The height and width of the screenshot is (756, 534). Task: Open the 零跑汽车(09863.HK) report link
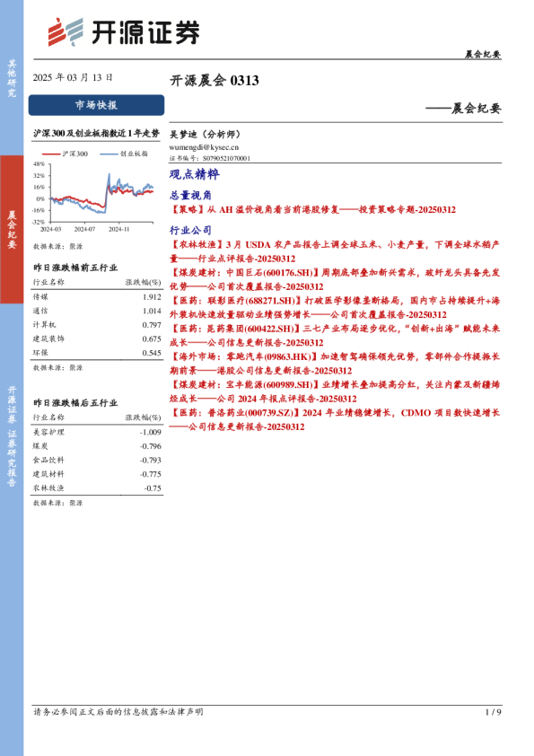tap(335, 363)
